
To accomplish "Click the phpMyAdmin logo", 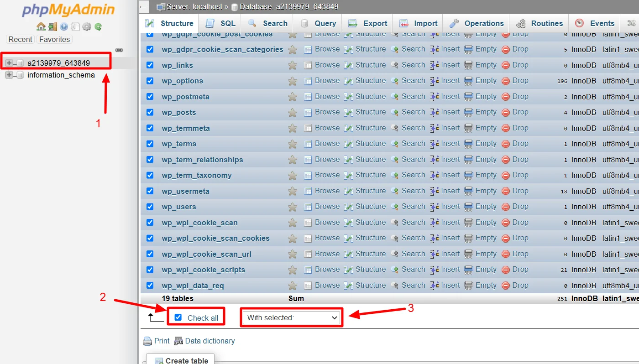I will pos(68,10).
